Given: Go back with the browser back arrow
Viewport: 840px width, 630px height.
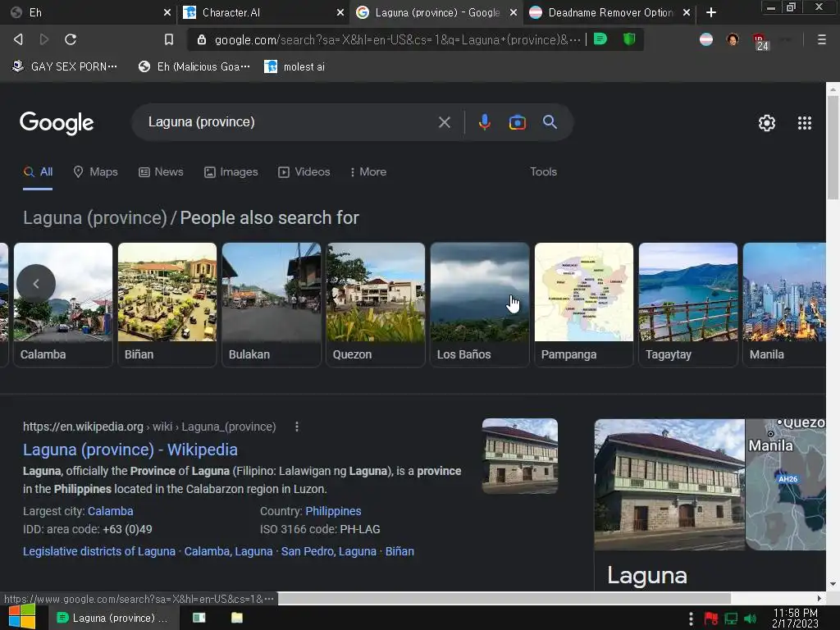Looking at the screenshot, I should tap(18, 39).
